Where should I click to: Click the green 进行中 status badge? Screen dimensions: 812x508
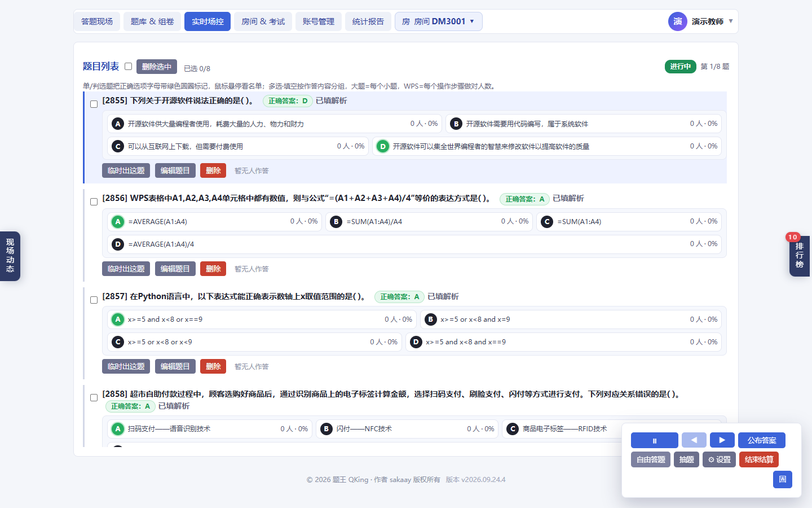pyautogui.click(x=681, y=67)
